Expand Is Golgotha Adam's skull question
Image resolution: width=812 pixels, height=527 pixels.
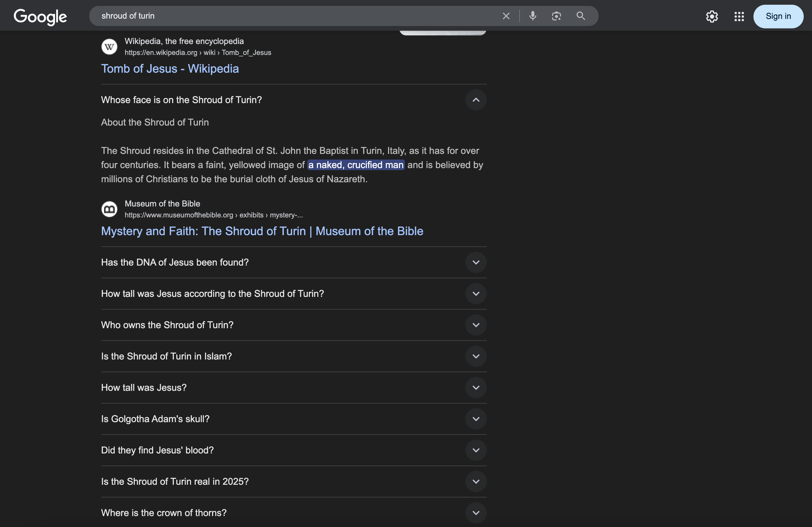[x=475, y=419]
